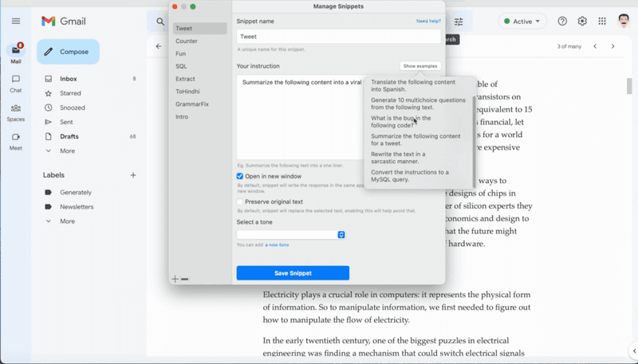638x364 pixels.
Task: Open the Gmail main menu hamburger icon
Action: point(16,22)
